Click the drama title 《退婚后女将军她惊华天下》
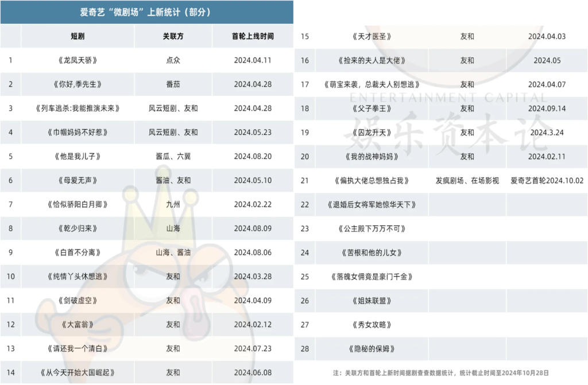The image size is (588, 385). 372,205
